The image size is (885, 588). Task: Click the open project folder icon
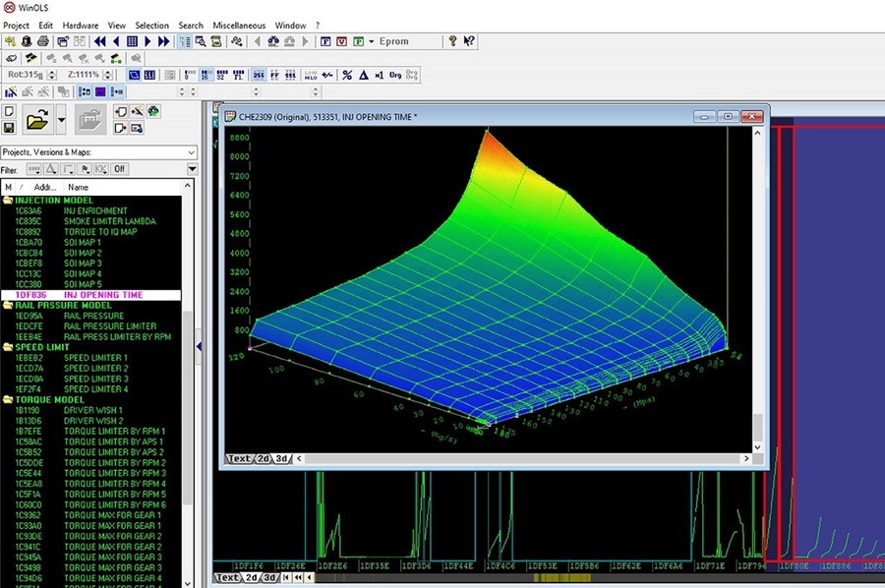click(x=37, y=121)
